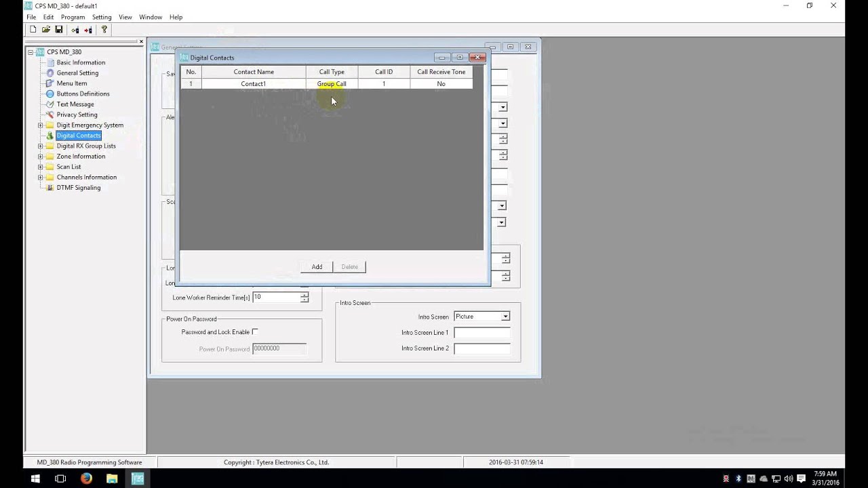Click the CPS app taskbar icon

point(138,479)
